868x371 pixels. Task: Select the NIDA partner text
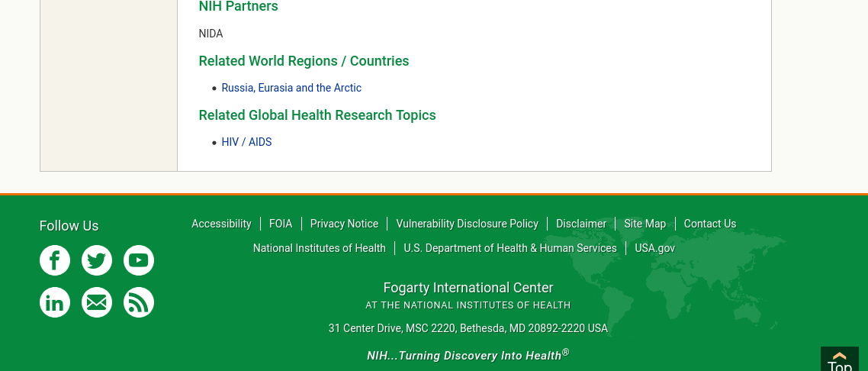point(211,34)
